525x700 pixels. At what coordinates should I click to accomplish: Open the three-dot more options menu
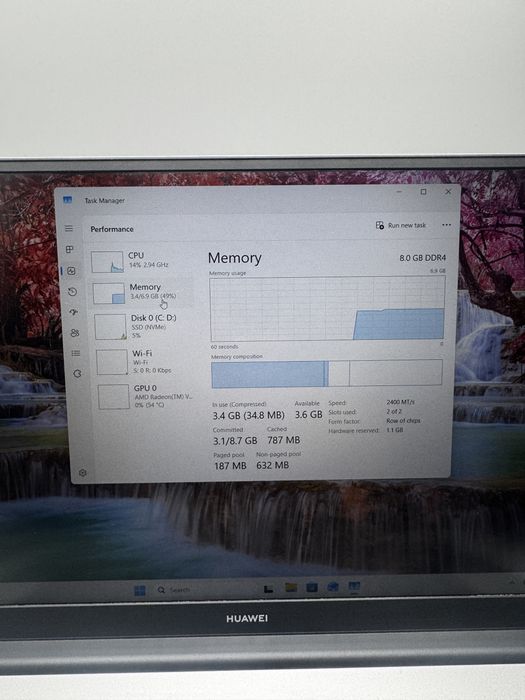click(446, 225)
